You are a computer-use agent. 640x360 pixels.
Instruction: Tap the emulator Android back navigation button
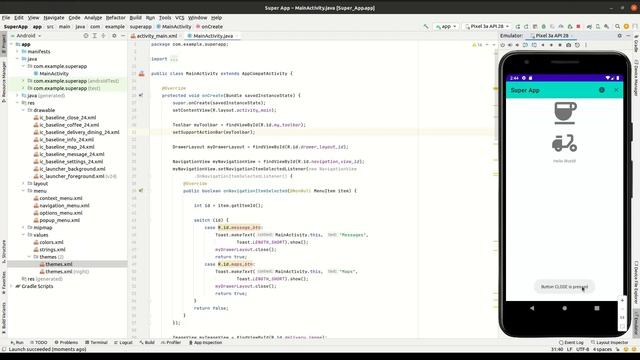coord(532,308)
